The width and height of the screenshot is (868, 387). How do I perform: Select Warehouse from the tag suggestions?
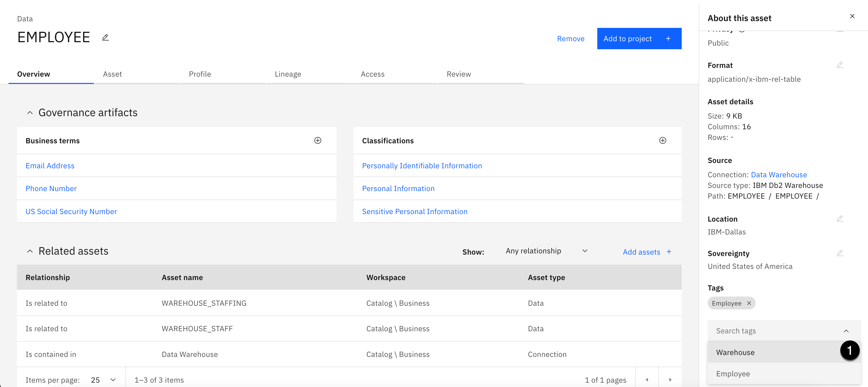[x=735, y=352]
